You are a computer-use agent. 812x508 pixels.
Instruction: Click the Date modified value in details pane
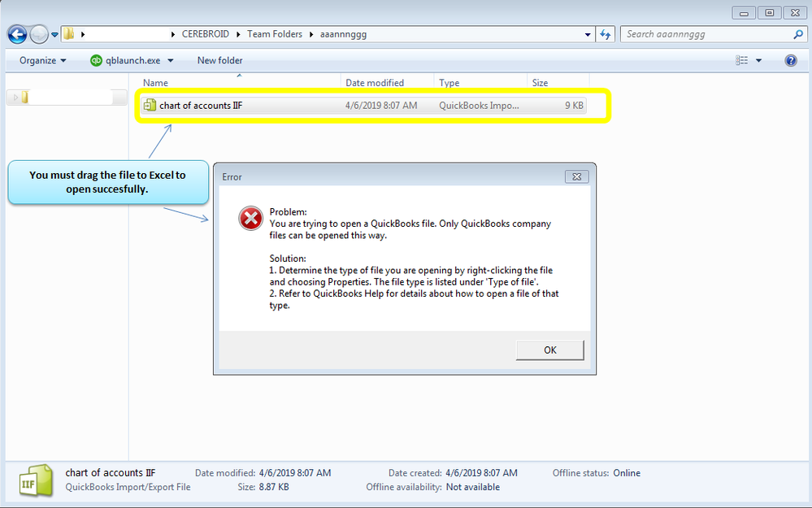295,473
